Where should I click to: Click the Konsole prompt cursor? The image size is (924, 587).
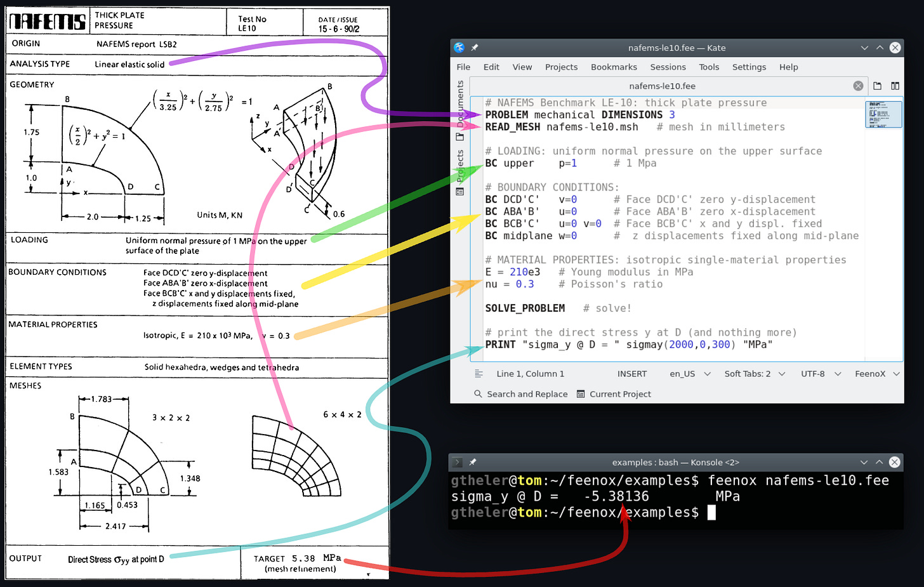[711, 512]
